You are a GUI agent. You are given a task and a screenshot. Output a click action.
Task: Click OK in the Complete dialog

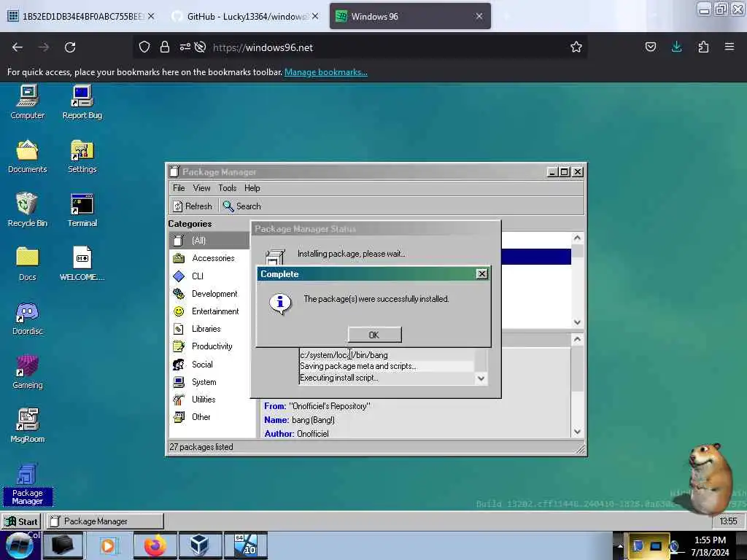tap(374, 335)
